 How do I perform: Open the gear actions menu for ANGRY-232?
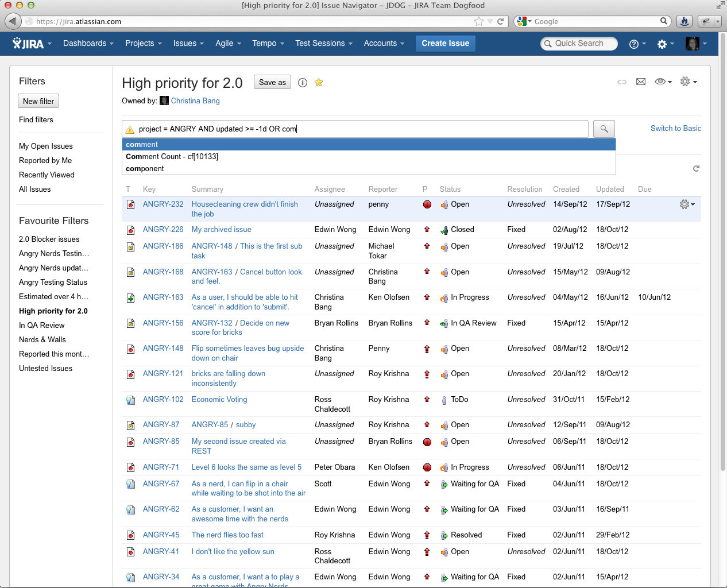[687, 204]
